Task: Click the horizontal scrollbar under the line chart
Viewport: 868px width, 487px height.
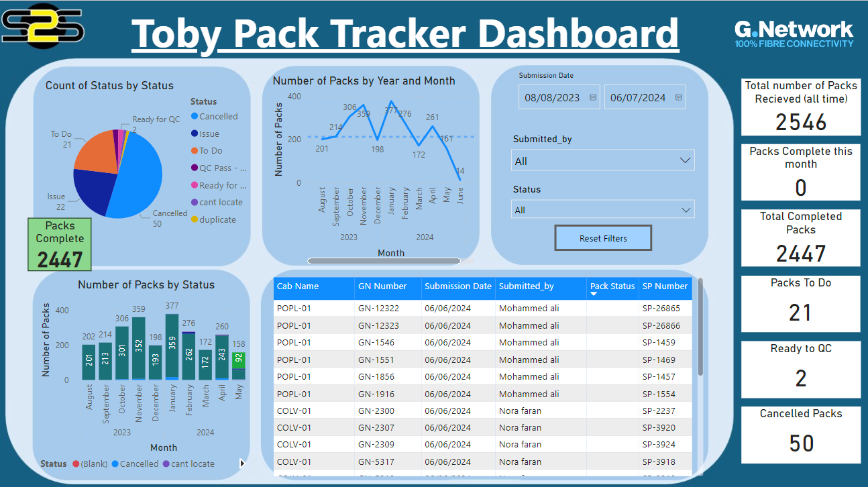Action: (384, 261)
